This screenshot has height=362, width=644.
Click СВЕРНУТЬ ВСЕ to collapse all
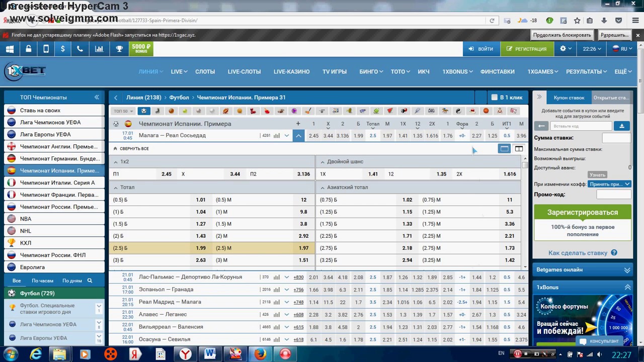(131, 149)
